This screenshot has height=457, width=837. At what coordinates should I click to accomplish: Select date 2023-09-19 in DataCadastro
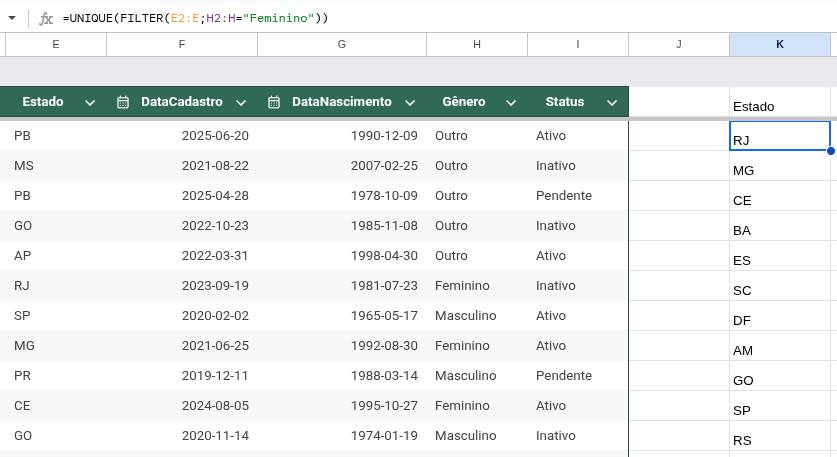(182, 286)
